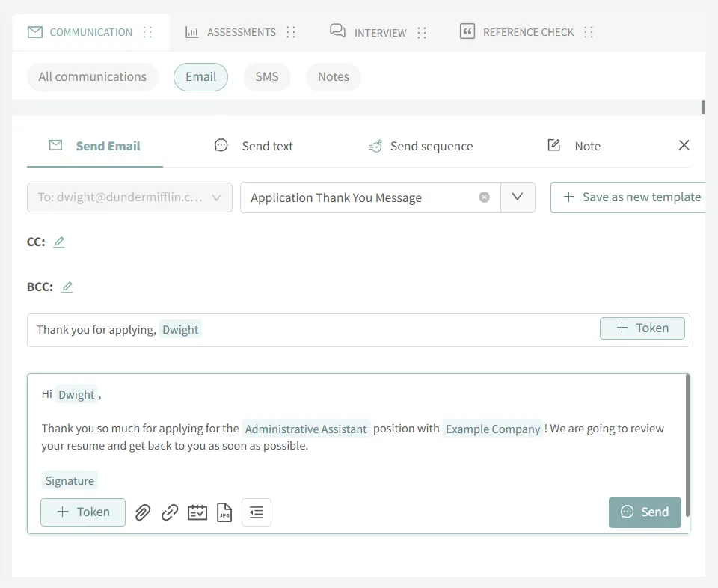Edit CC recipients with pencil icon

59,242
